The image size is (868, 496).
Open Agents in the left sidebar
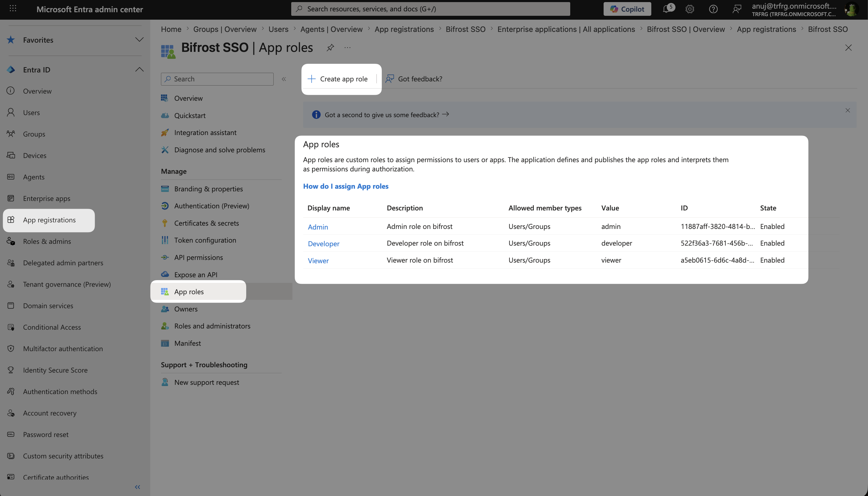[34, 177]
